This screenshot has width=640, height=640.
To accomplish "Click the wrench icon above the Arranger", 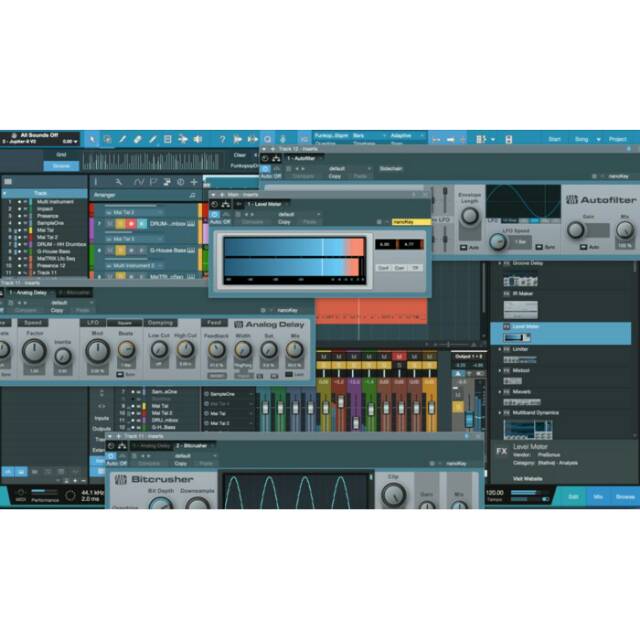I will [x=118, y=182].
